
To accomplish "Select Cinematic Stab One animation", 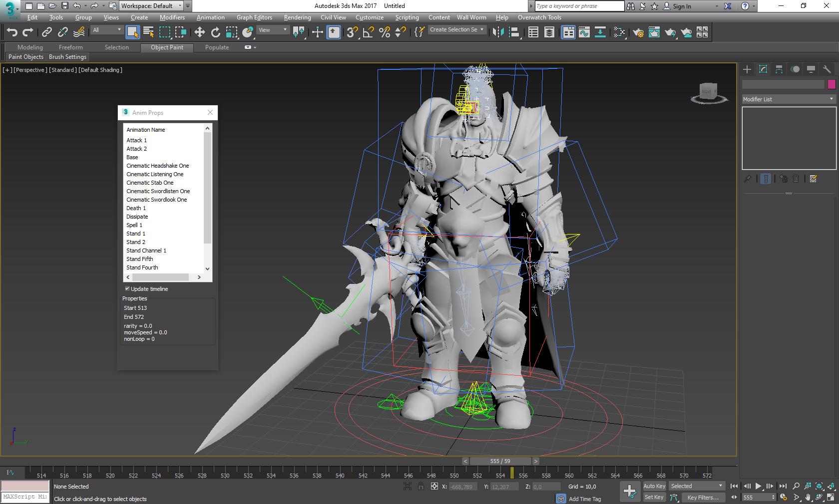I will point(150,183).
